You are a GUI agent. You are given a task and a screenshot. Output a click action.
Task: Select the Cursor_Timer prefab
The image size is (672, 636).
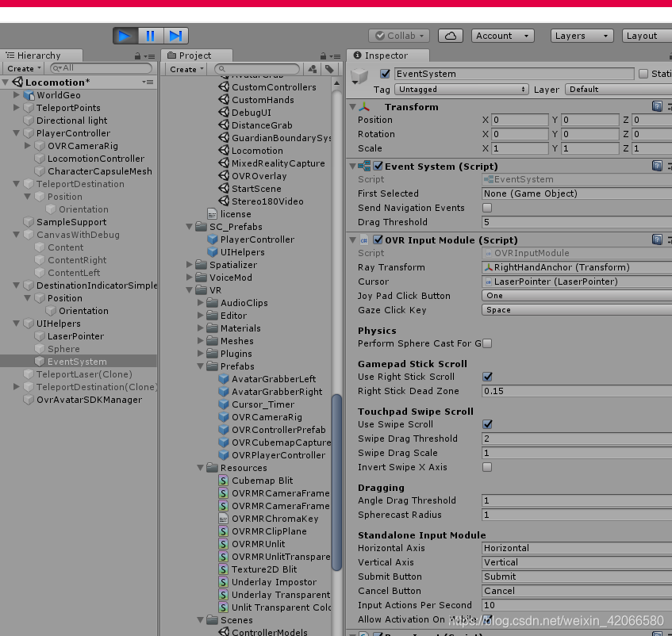coord(263,404)
